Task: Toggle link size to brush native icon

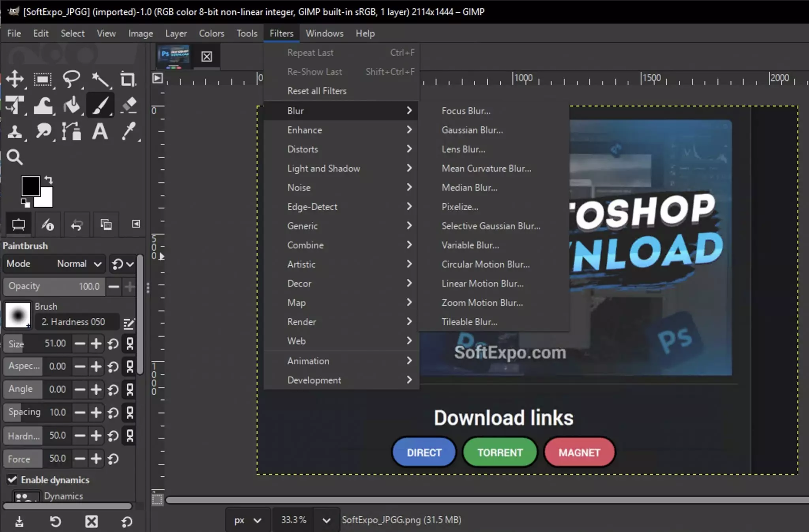Action: click(130, 344)
